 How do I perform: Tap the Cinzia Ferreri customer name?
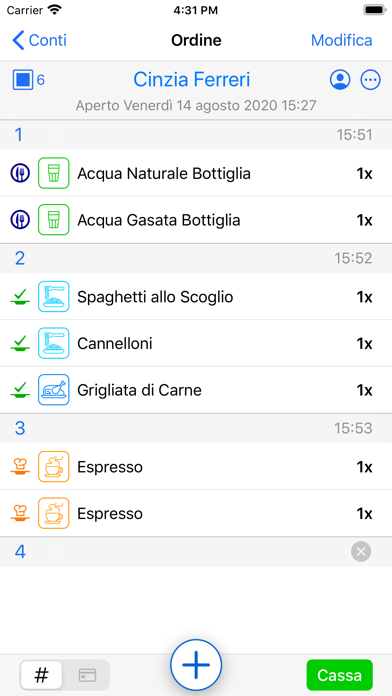[192, 80]
